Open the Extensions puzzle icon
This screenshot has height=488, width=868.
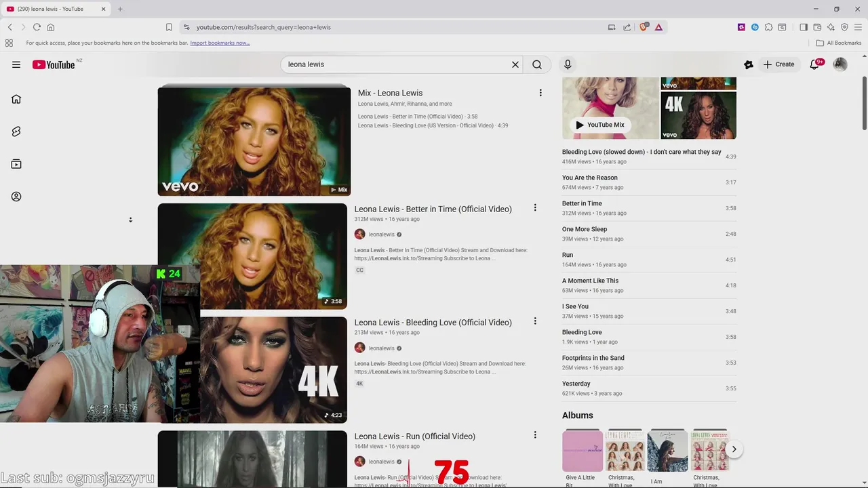pos(768,27)
